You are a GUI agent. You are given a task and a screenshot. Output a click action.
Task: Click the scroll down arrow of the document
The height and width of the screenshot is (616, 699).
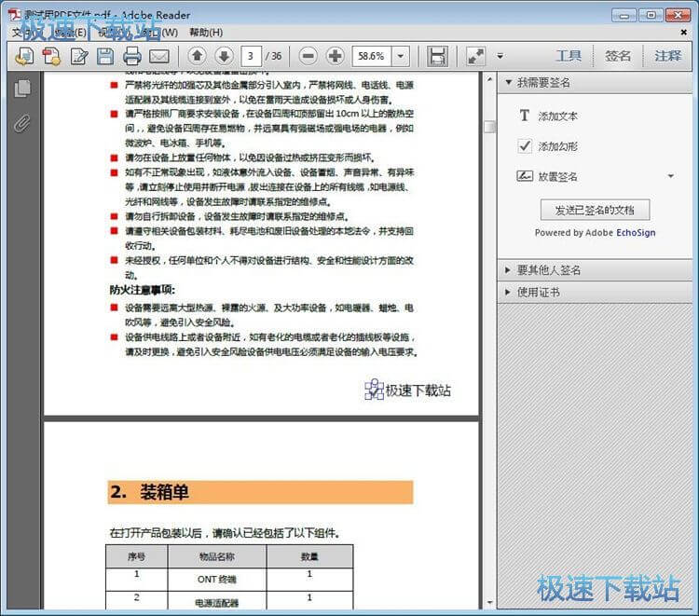tap(489, 603)
